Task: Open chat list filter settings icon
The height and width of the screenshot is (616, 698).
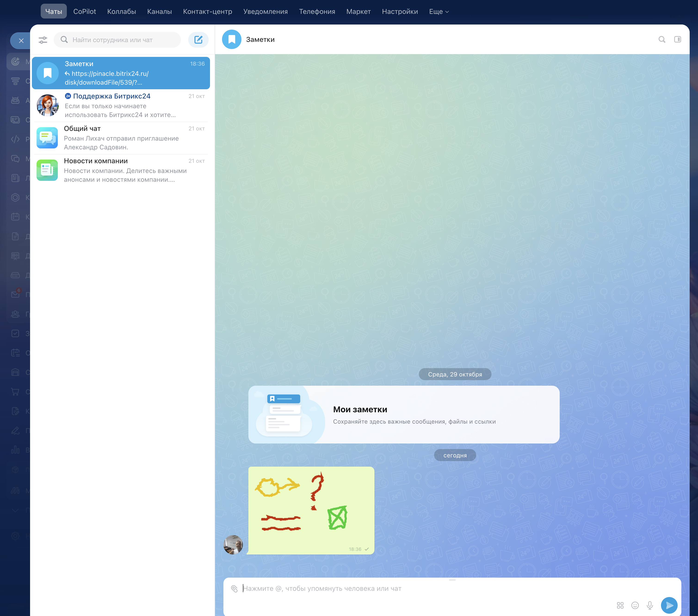Action: pos(43,40)
